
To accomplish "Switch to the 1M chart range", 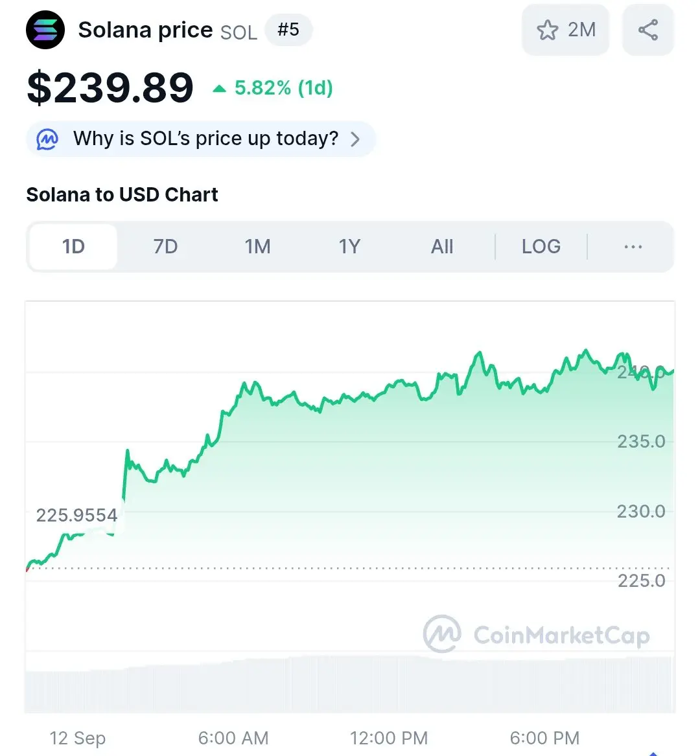I will click(x=257, y=247).
